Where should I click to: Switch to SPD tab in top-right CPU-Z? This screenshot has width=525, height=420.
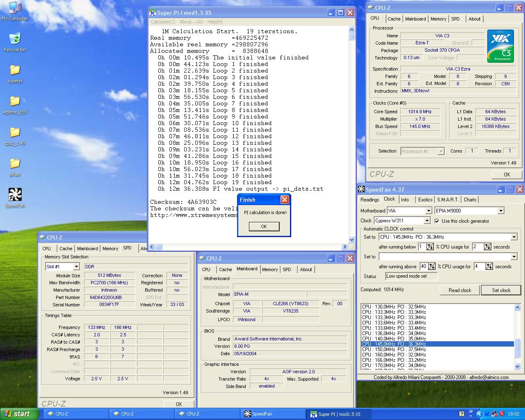[455, 19]
